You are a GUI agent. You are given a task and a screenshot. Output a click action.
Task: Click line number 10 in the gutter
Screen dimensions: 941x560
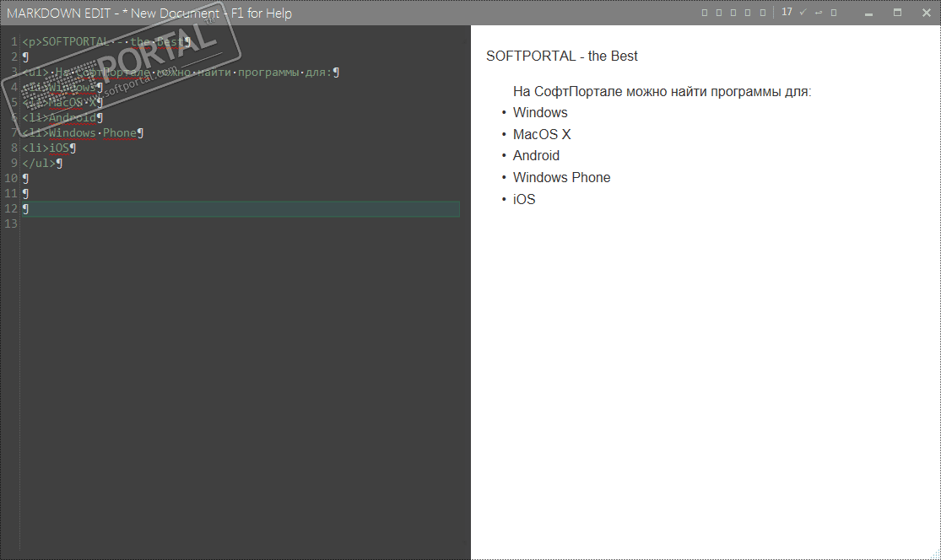click(12, 178)
